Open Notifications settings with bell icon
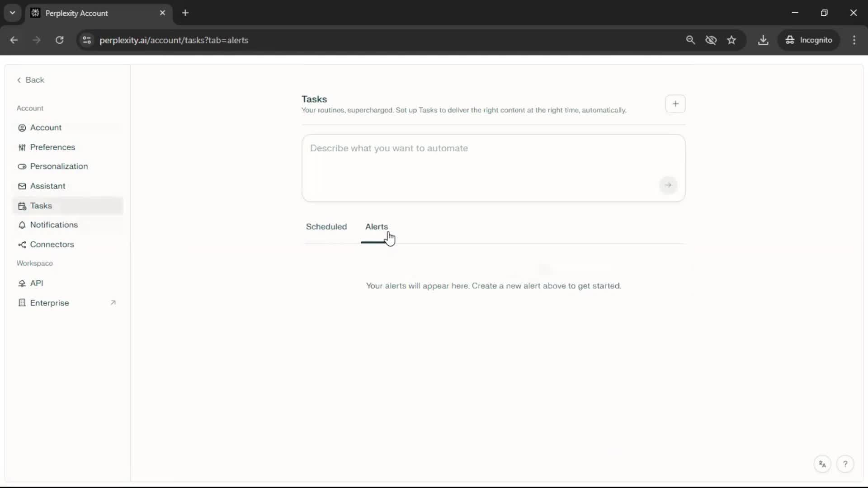This screenshot has width=868, height=488. pos(53,225)
